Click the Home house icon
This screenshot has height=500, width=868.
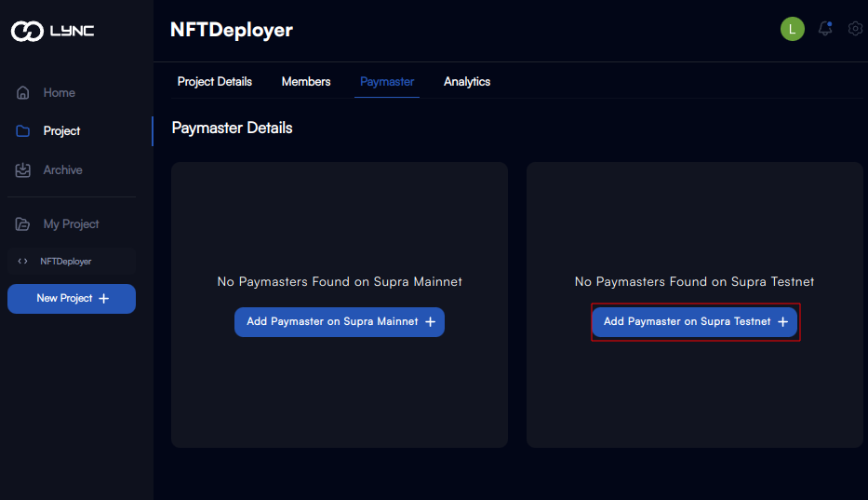pyautogui.click(x=22, y=92)
